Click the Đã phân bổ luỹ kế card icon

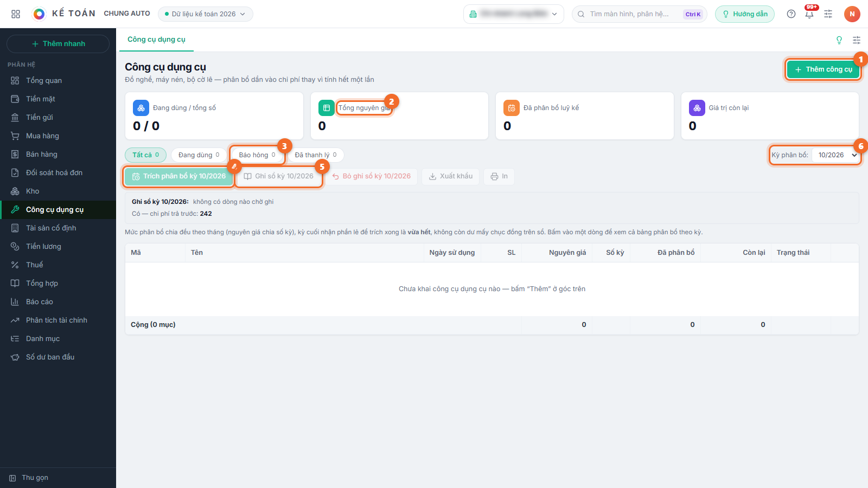point(512,108)
